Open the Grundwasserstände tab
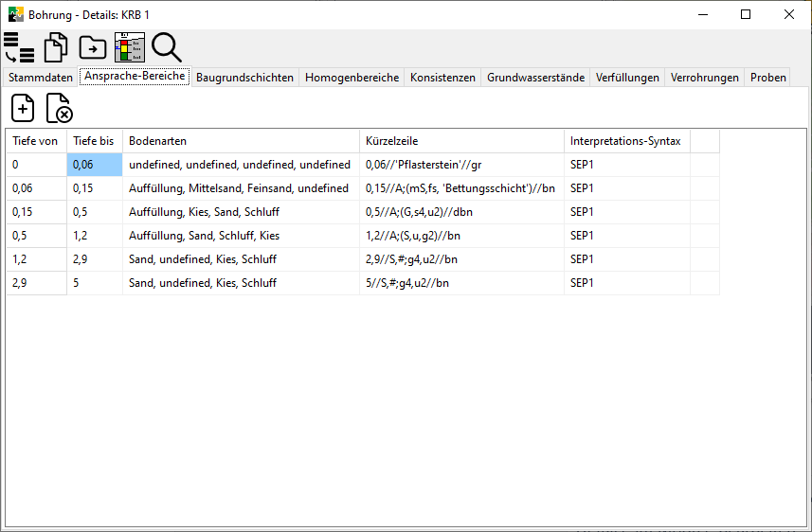812x532 pixels. click(x=535, y=78)
